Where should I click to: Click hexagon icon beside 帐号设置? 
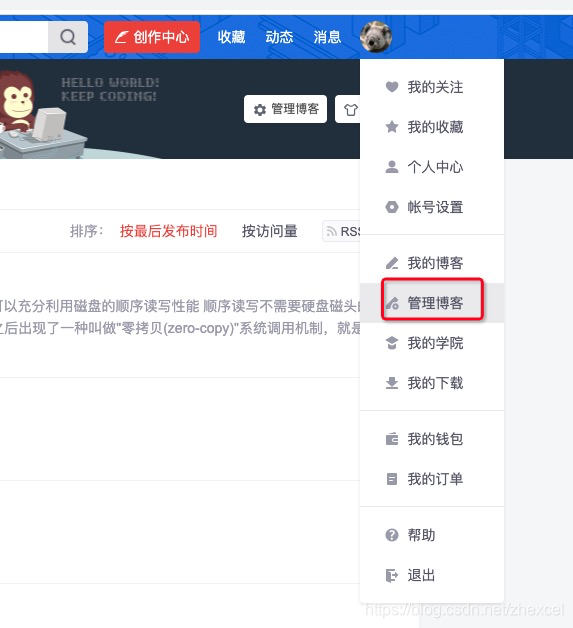coord(392,207)
